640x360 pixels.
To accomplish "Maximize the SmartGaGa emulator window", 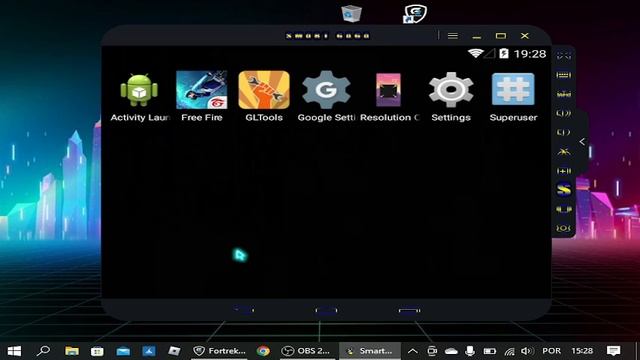I will 501,36.
